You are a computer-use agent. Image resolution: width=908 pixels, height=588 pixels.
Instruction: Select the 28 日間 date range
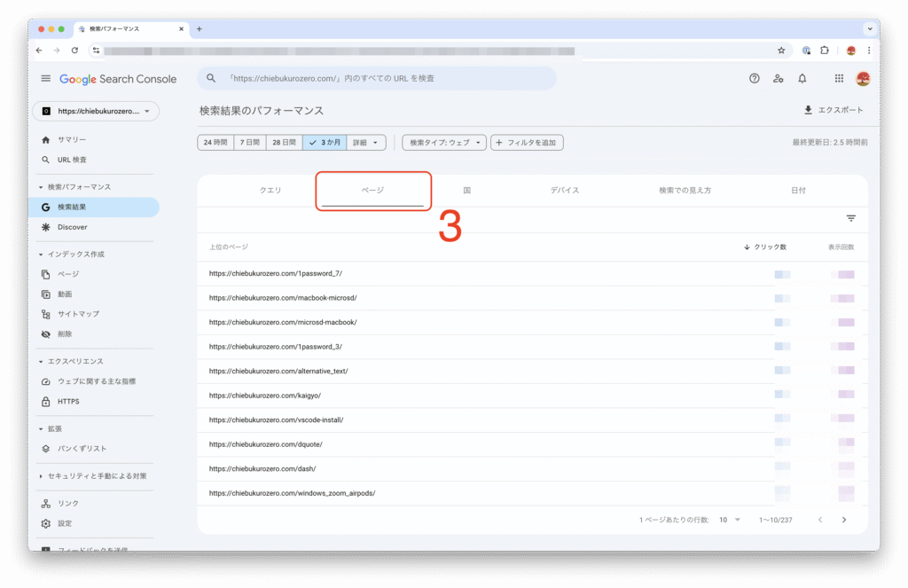(284, 143)
